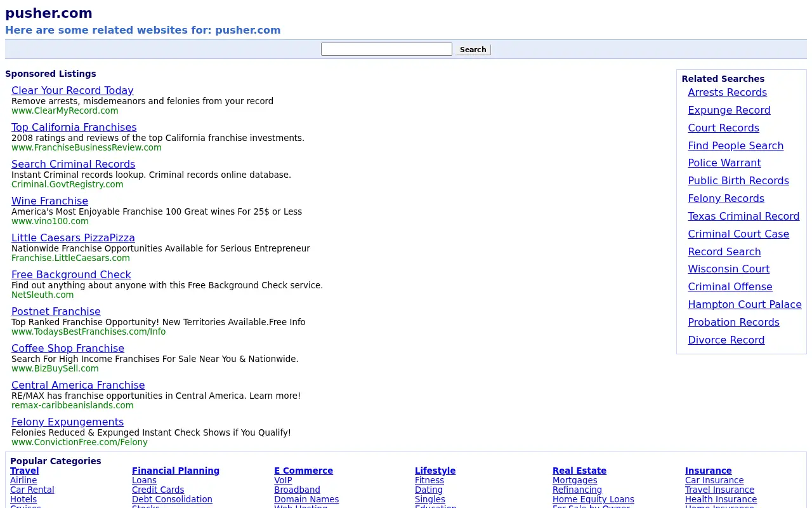The height and width of the screenshot is (508, 812).
Task: Open Find People Search related search
Action: [x=736, y=146]
